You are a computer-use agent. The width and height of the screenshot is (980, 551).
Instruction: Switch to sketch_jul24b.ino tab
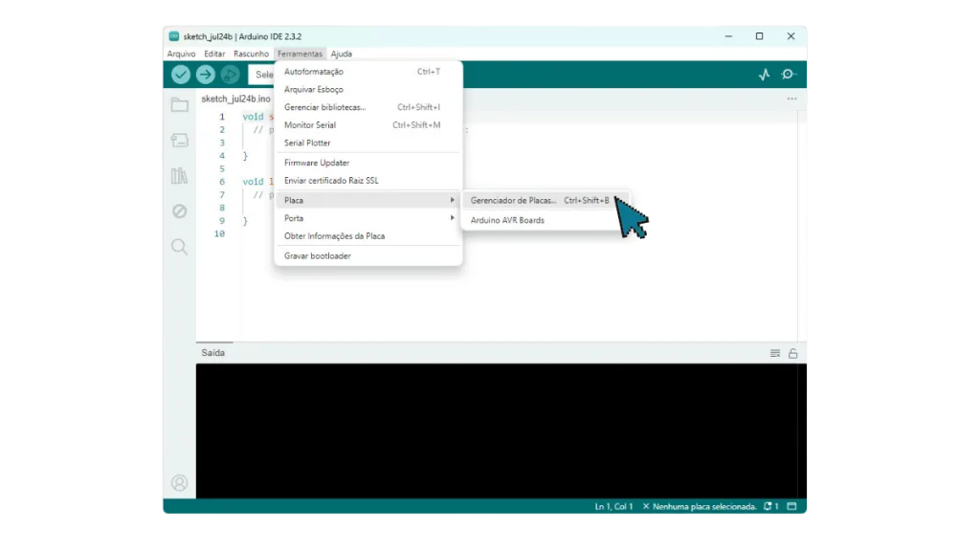point(235,99)
